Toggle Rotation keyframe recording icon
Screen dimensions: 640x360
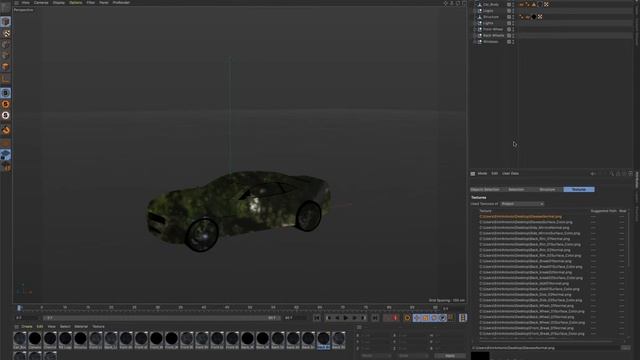434,318
